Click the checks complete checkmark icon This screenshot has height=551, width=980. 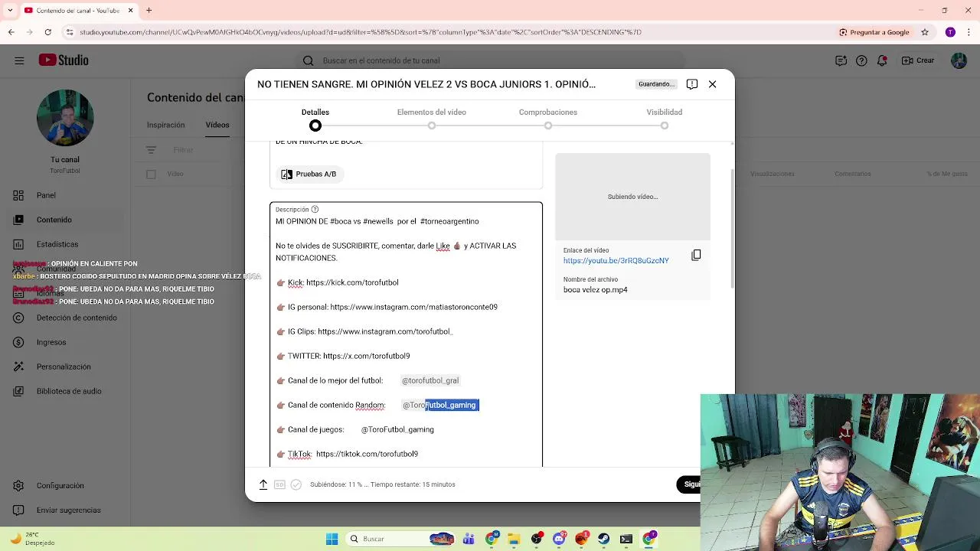296,484
